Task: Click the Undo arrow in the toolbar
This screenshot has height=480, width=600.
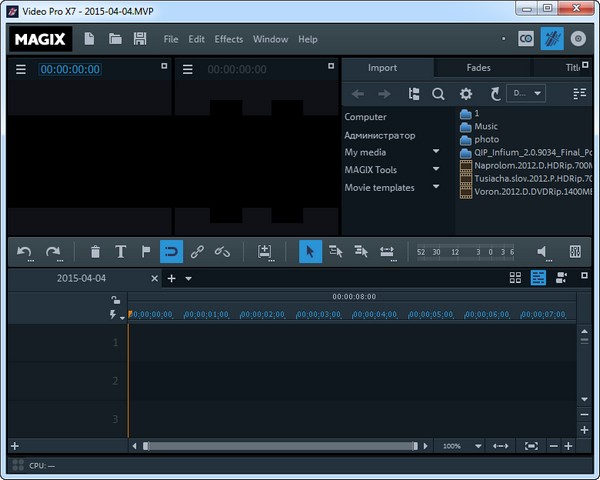Action: (x=24, y=252)
